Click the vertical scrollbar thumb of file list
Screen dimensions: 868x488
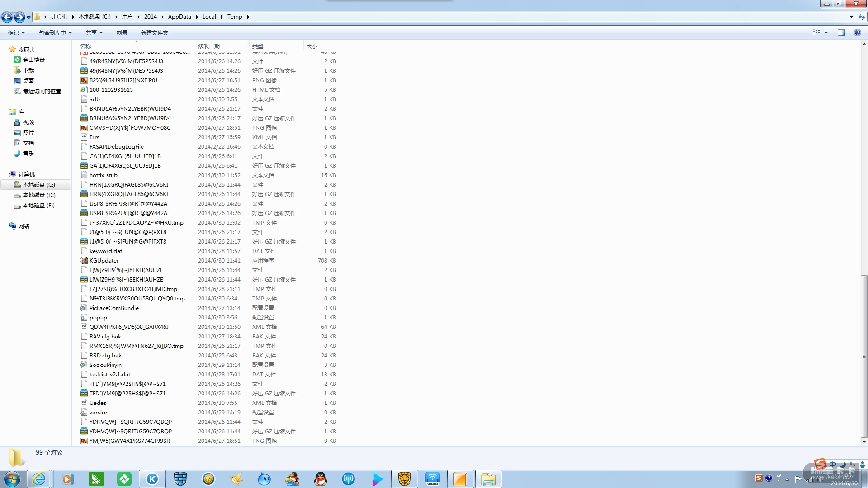[864, 357]
